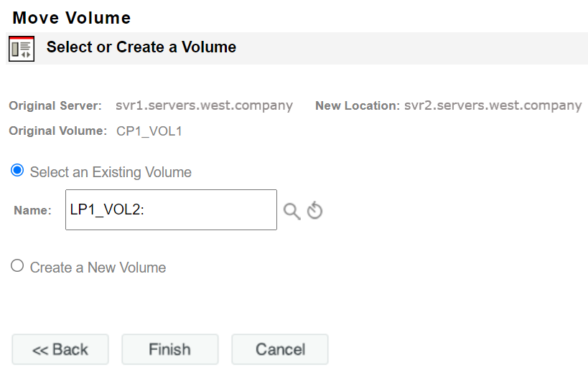Choose the Create a New Volume radio
588x383 pixels.
click(x=17, y=266)
